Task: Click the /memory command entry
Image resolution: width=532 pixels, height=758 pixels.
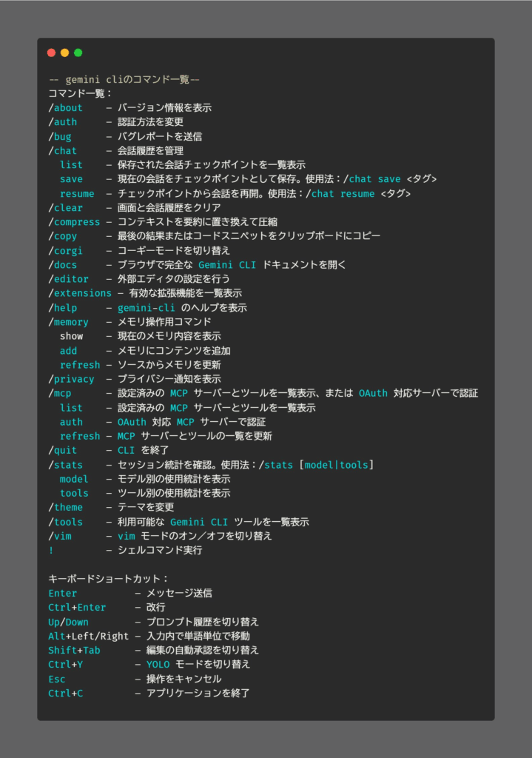Action: [x=68, y=322]
